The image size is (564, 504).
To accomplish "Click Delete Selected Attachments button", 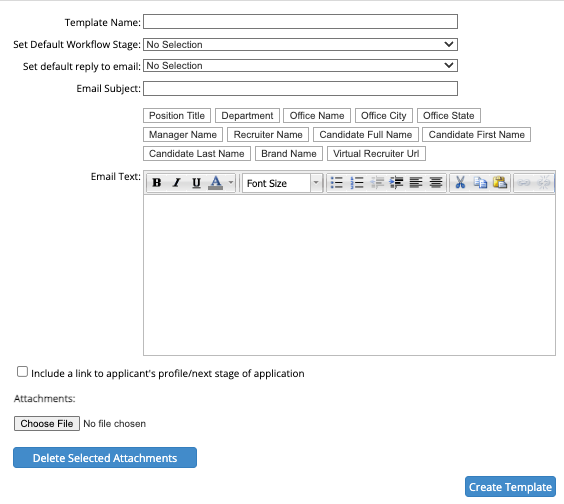I will (x=105, y=458).
